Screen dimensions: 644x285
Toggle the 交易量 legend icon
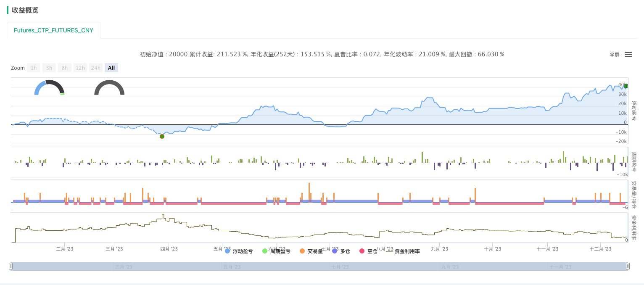pos(301,251)
